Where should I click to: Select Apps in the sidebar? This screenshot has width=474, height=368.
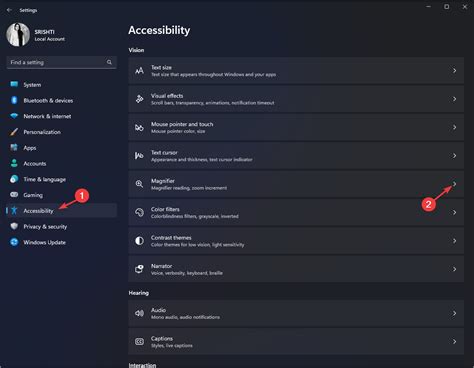[x=30, y=148]
